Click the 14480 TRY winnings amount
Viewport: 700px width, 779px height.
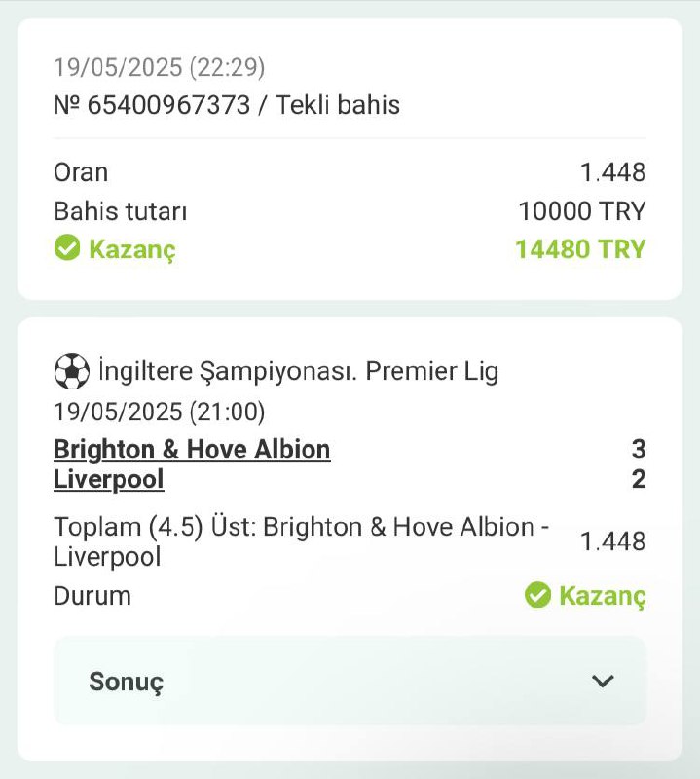pos(580,249)
